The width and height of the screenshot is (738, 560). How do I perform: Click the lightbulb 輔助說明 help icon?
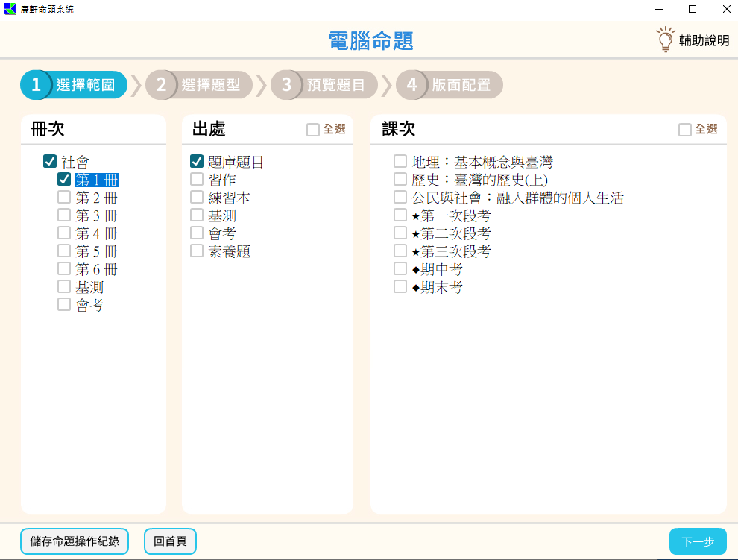(x=664, y=40)
